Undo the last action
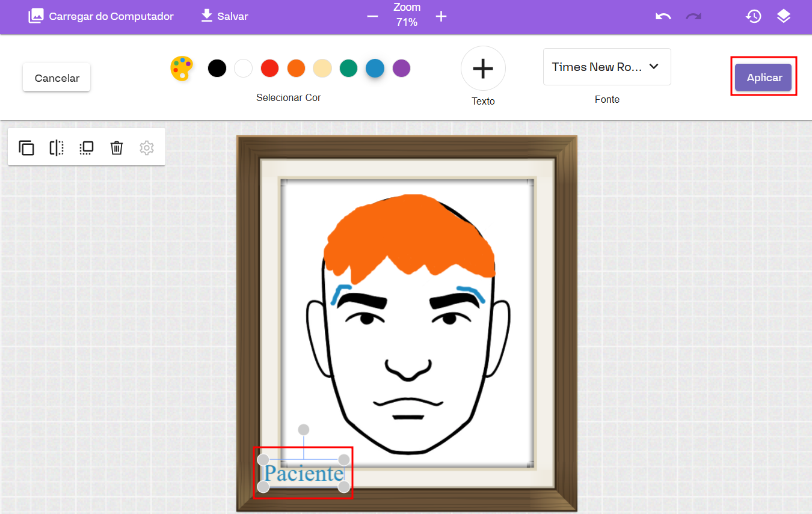Image resolution: width=812 pixels, height=514 pixels. point(663,16)
